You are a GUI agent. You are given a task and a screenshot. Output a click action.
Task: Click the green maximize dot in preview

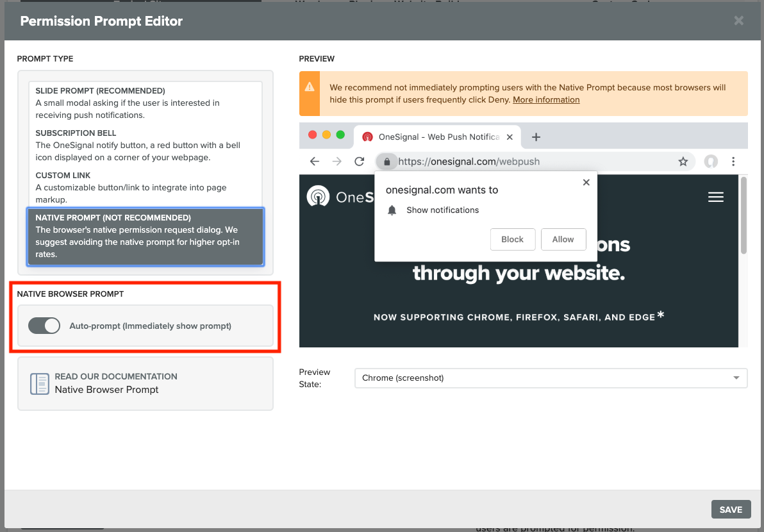[340, 135]
